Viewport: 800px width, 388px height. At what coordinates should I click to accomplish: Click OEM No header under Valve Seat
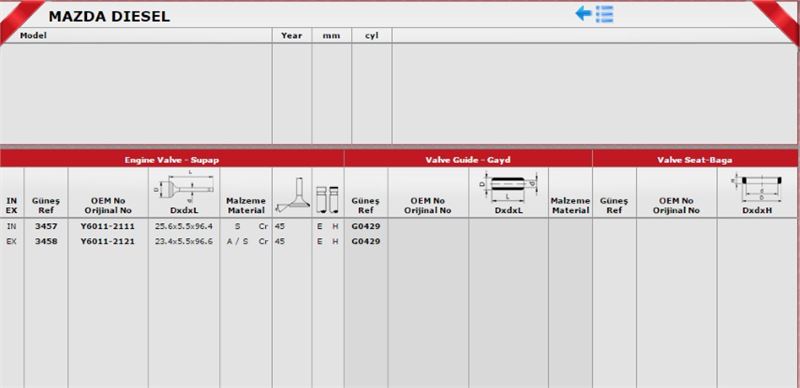(x=676, y=206)
